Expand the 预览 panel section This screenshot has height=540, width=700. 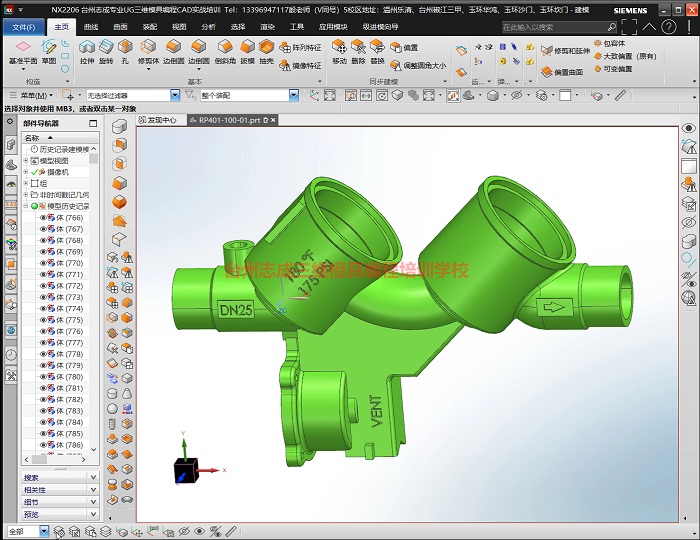pyautogui.click(x=60, y=514)
